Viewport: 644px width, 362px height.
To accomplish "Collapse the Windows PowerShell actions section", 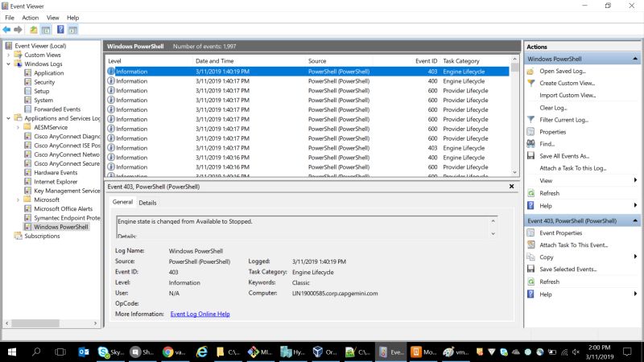I will click(635, 59).
